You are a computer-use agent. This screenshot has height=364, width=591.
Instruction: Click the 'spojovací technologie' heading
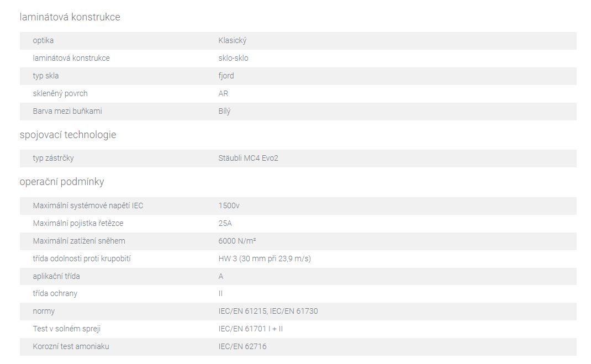pyautogui.click(x=68, y=135)
